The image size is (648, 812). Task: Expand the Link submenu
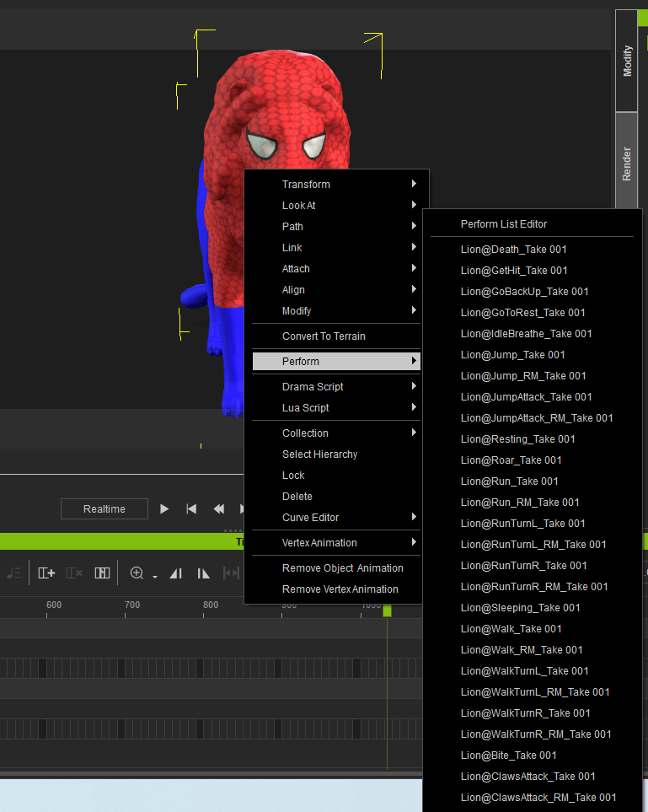click(x=336, y=248)
